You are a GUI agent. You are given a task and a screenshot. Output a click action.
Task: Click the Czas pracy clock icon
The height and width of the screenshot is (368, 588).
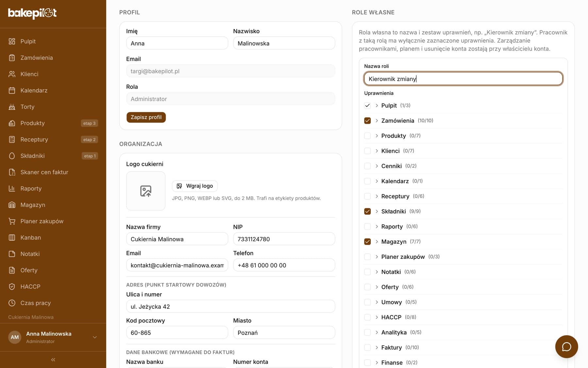pyautogui.click(x=12, y=303)
